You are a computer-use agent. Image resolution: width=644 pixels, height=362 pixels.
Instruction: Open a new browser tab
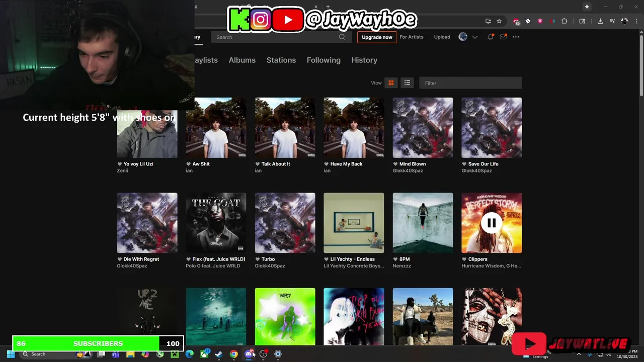[328, 7]
